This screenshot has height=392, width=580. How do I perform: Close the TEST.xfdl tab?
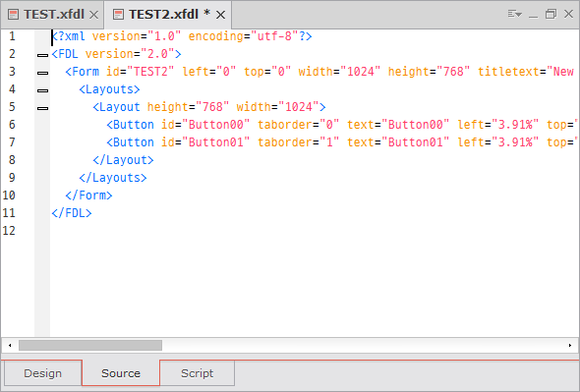tap(94, 15)
